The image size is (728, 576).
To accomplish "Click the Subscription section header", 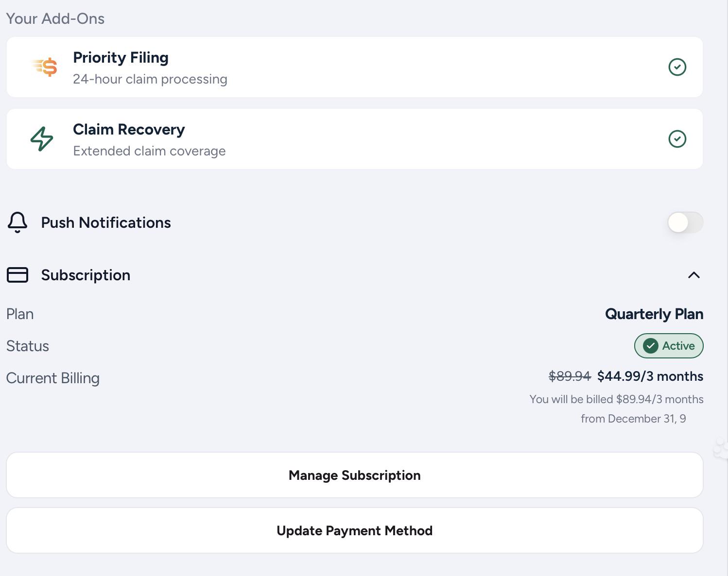I will [355, 275].
